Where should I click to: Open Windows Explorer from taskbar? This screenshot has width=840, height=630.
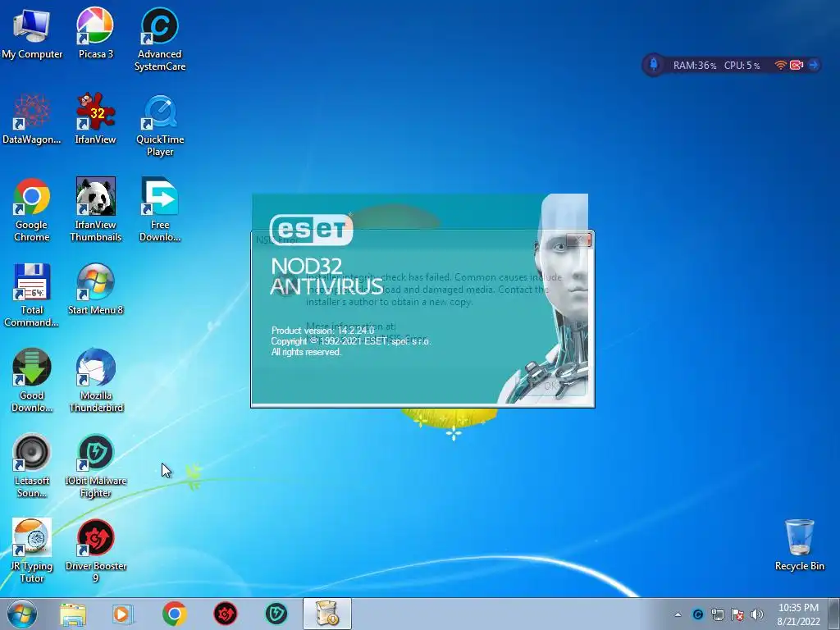click(x=73, y=614)
